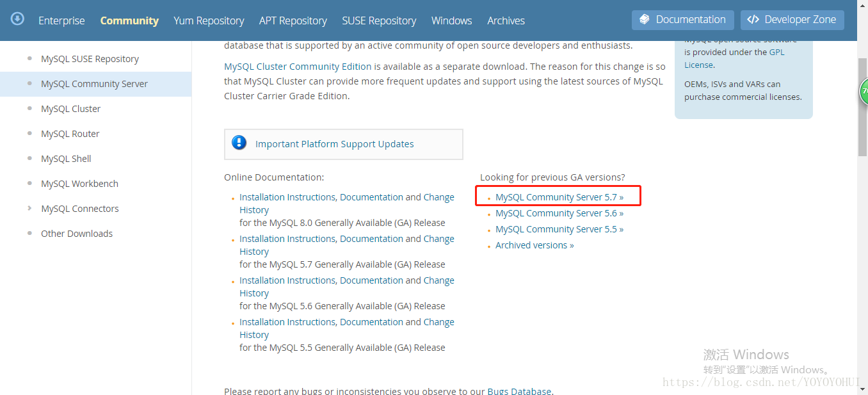Open Installation Instructions link for MySQL 5.5
Screen dimensions: 868x395
coord(287,322)
